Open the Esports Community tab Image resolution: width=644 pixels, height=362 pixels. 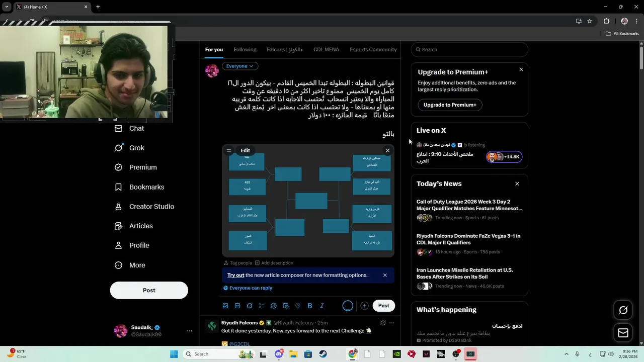point(373,49)
